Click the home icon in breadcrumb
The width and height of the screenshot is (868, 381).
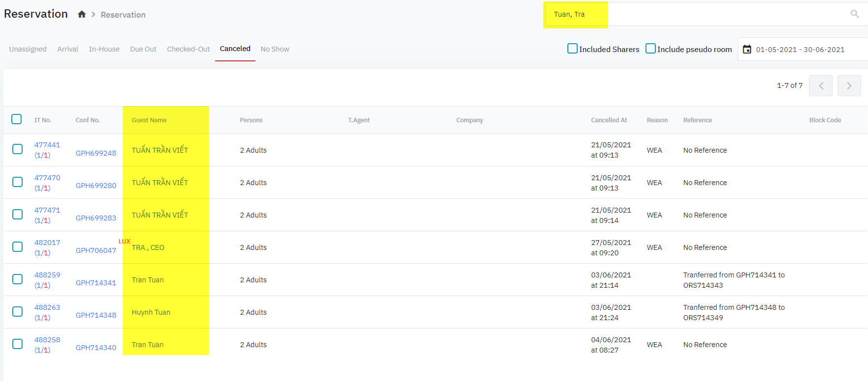(82, 14)
